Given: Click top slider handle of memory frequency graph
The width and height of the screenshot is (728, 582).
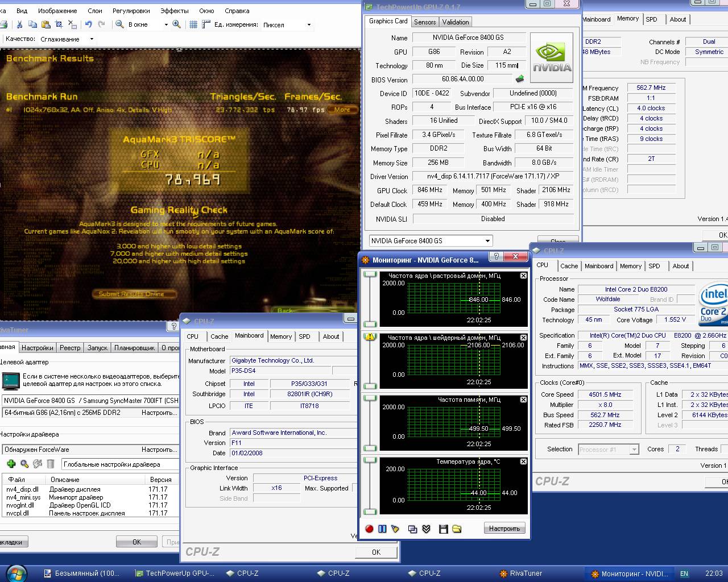Looking at the screenshot, I should (370, 398).
